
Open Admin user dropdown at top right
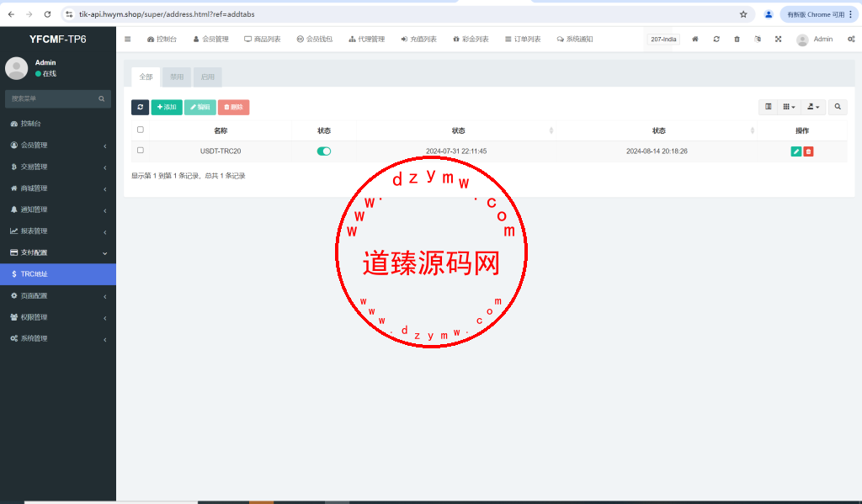[x=815, y=39]
